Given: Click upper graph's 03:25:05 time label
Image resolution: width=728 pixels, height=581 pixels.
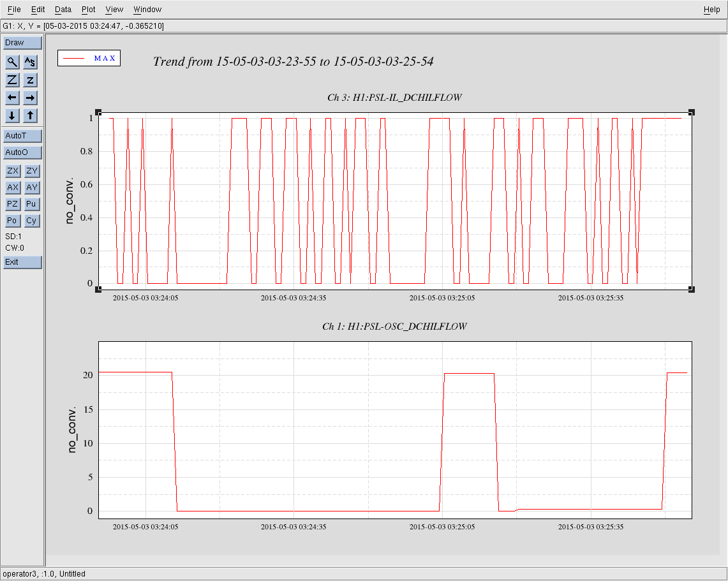Looking at the screenshot, I should coord(442,298).
